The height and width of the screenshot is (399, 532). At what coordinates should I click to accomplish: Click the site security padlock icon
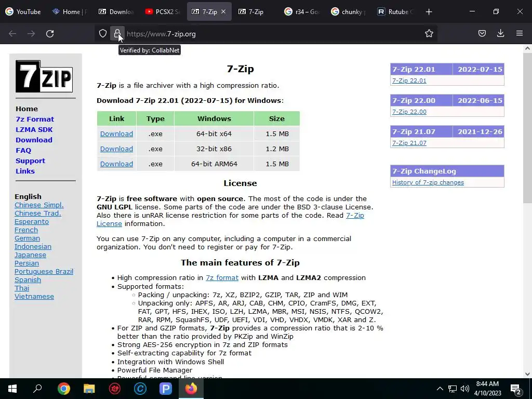point(117,33)
